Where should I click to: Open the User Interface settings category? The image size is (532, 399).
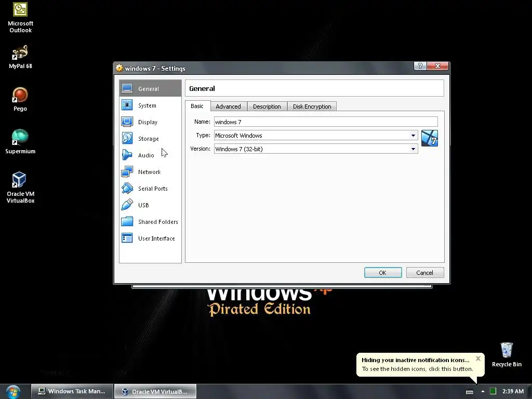(150, 238)
